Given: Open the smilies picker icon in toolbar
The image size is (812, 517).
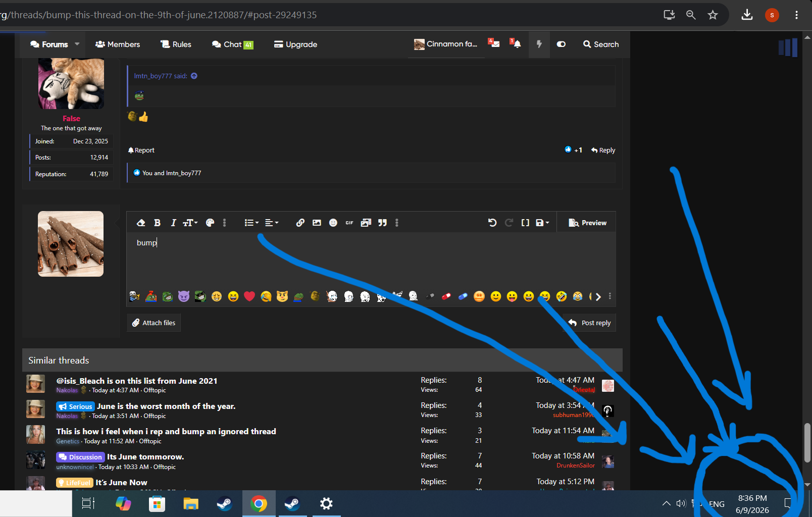Looking at the screenshot, I should point(333,223).
